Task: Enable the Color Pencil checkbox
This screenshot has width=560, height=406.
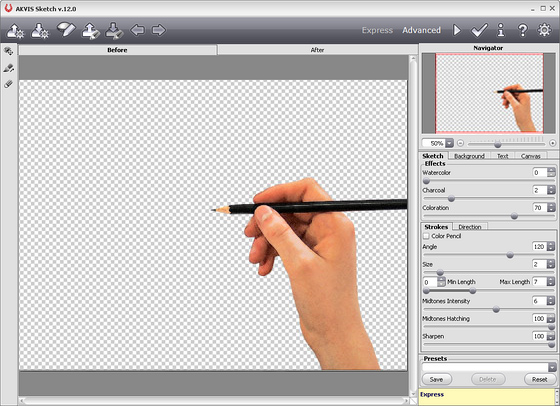Action: point(426,236)
